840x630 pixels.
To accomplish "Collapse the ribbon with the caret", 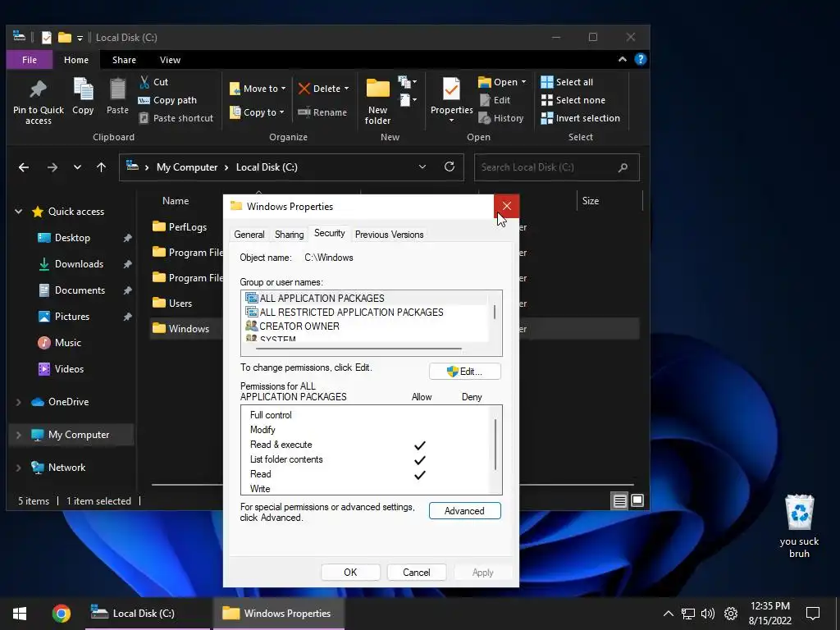I will (x=623, y=59).
